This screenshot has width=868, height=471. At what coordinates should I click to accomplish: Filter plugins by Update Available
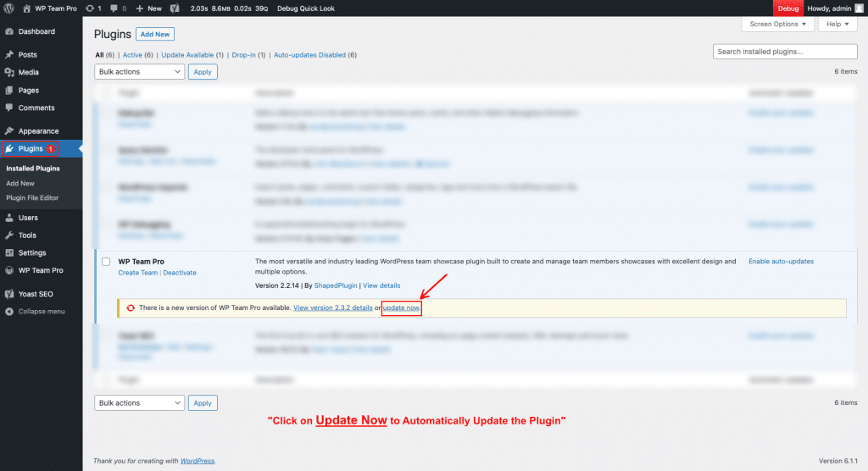[x=187, y=55]
